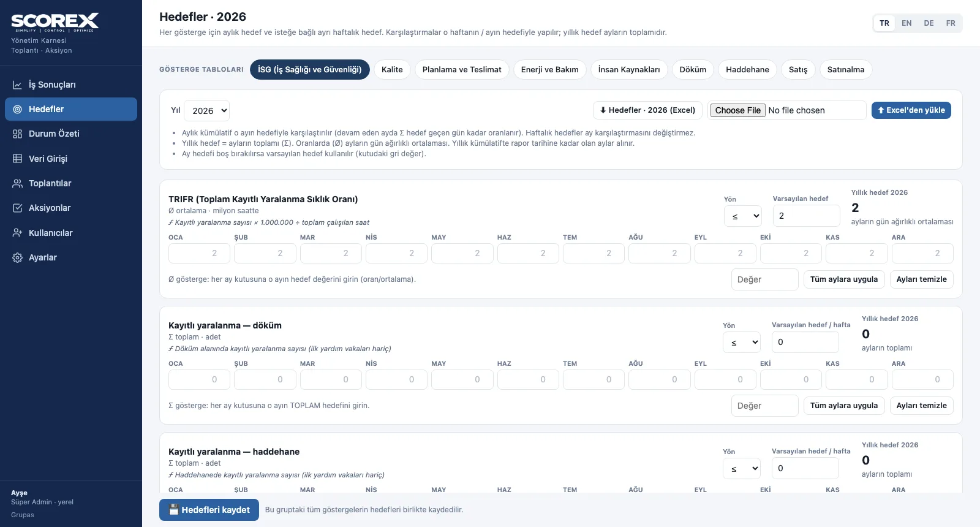980x527 pixels.
Task: Click the Toplantılar people icon
Action: point(18,183)
